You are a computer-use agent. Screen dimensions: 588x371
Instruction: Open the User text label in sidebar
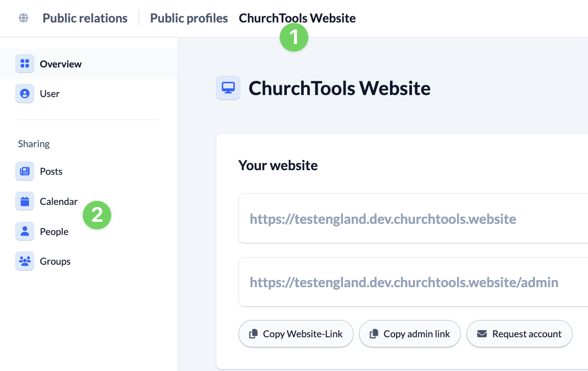(x=50, y=94)
